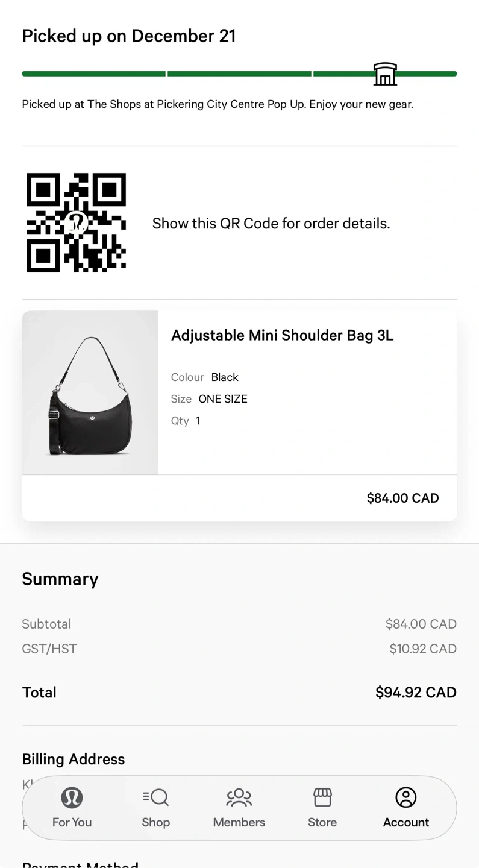The height and width of the screenshot is (868, 479).
Task: Select the Store tab label
Action: click(322, 822)
